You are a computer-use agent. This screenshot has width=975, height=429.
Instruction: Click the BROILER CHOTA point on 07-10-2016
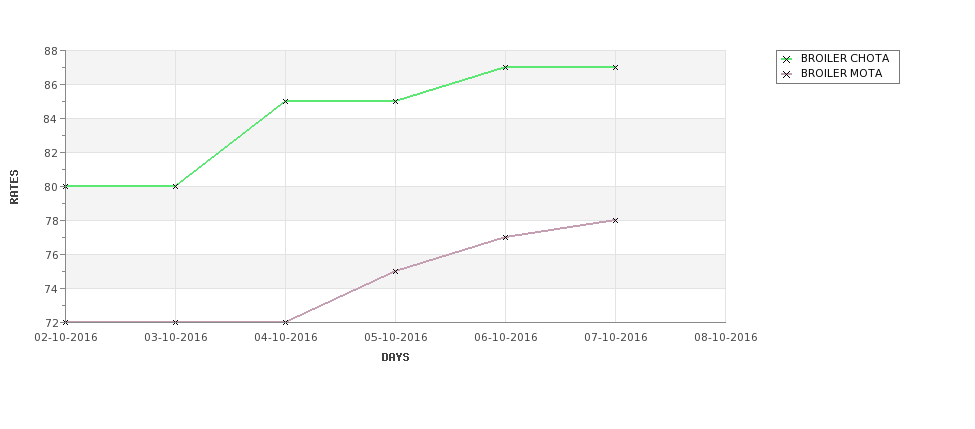[x=616, y=67]
